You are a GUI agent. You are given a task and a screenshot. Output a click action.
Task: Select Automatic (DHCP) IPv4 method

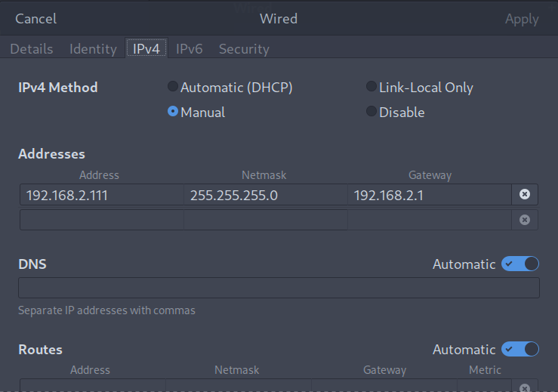(x=173, y=87)
